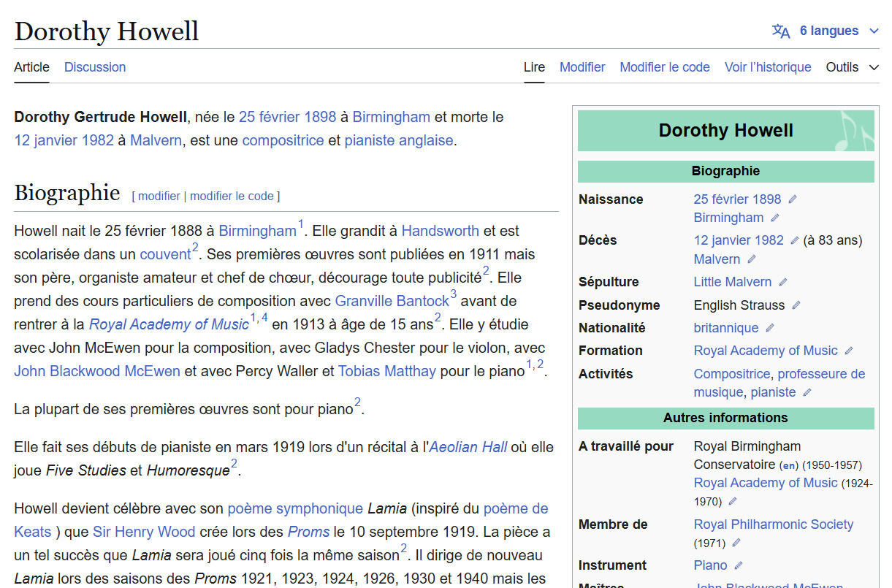Click edit pencil next to britannique nationality
892x588 pixels.
770,328
